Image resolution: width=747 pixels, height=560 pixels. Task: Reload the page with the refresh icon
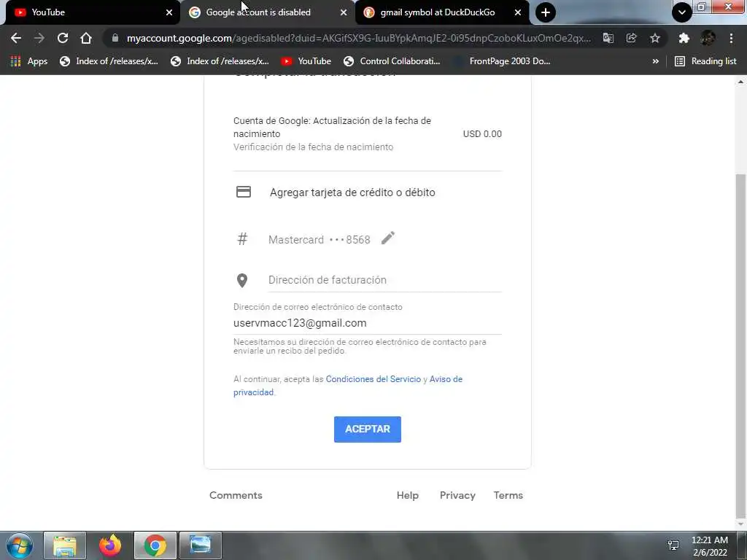point(63,38)
